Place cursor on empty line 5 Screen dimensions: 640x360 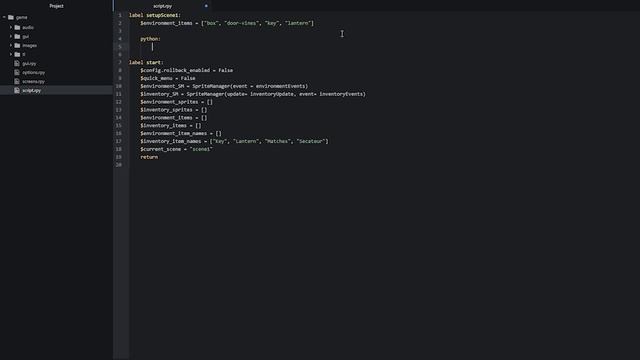[152, 47]
